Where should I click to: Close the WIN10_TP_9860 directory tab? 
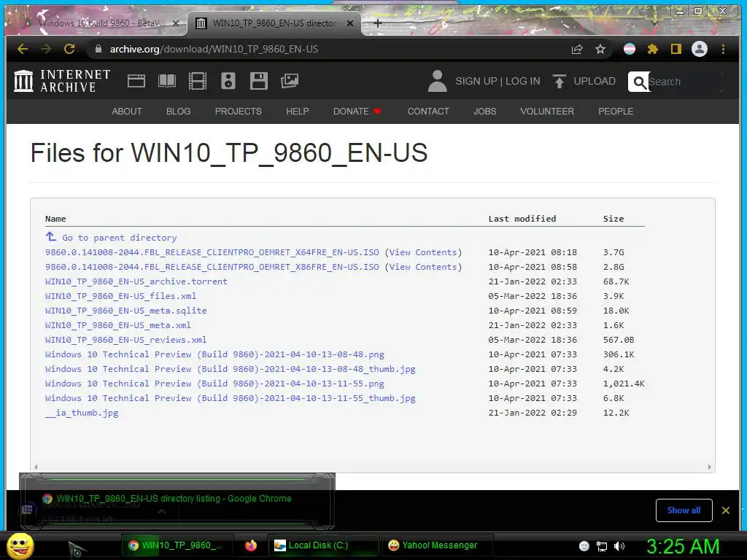(x=350, y=23)
